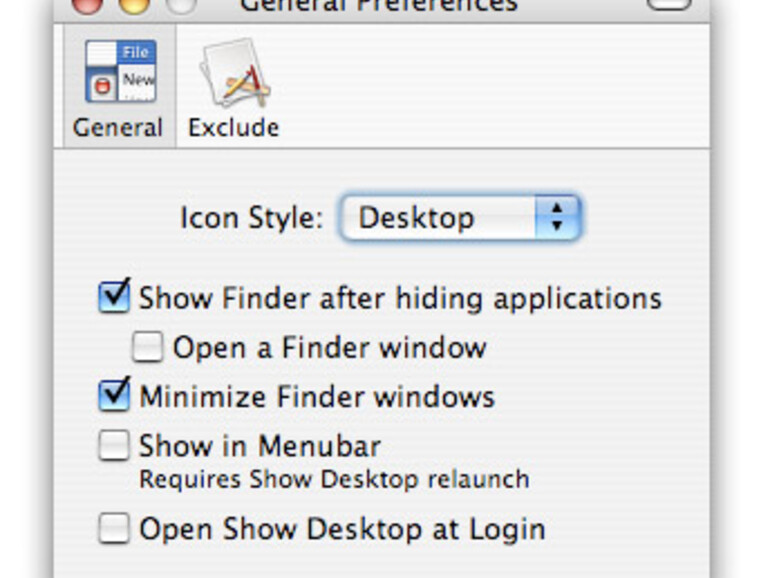
Task: Switch to the Exclude tab label
Action: (x=233, y=128)
